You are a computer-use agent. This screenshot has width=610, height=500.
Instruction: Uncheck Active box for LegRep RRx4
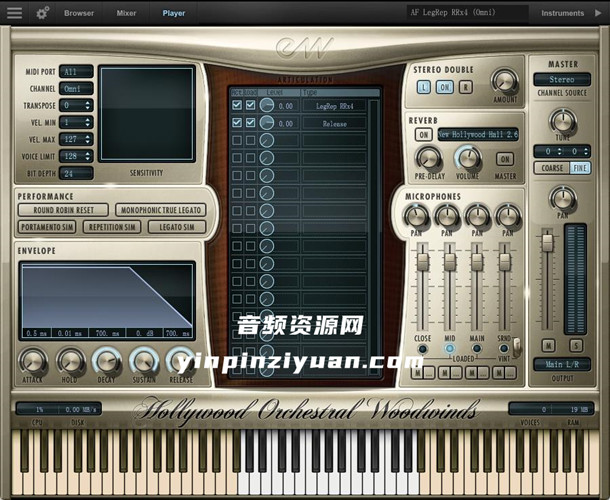point(237,105)
